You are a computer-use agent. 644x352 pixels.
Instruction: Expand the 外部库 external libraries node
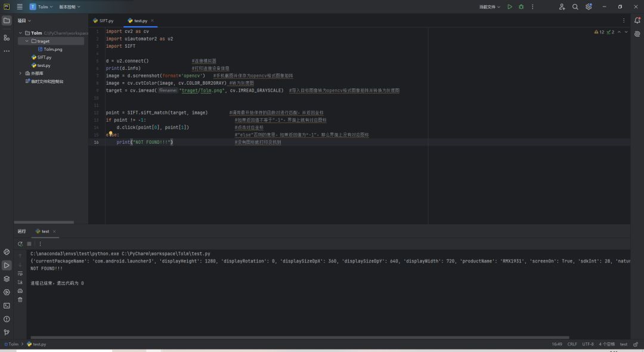20,73
